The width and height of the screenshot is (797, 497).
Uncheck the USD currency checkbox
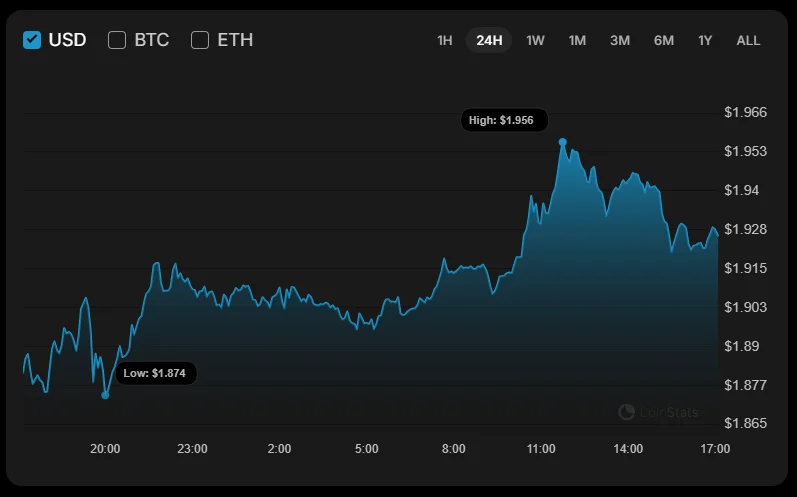click(x=32, y=40)
